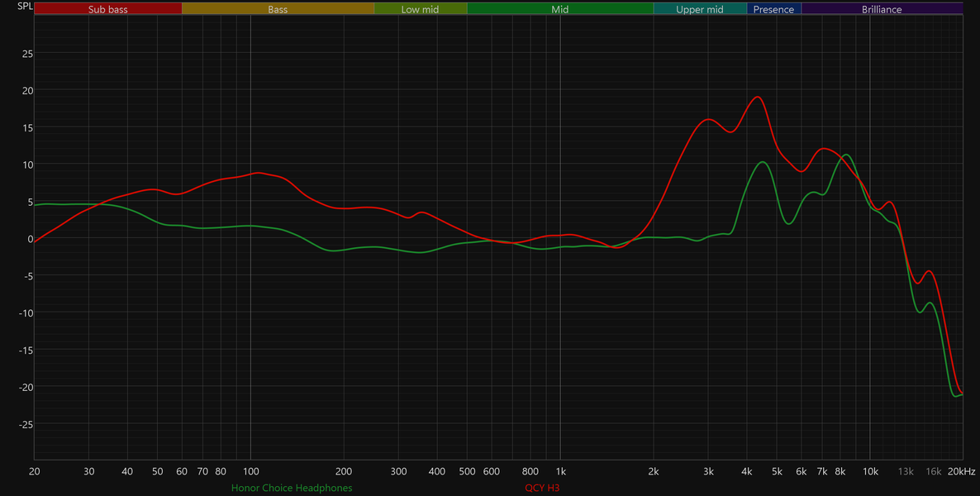Image resolution: width=980 pixels, height=496 pixels.
Task: Click the 500 frequency axis label
Action: [x=467, y=471]
